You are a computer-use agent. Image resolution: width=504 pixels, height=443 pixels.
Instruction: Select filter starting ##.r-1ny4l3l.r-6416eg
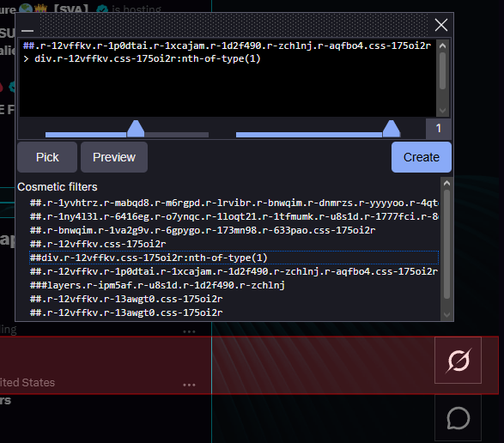coord(234,216)
